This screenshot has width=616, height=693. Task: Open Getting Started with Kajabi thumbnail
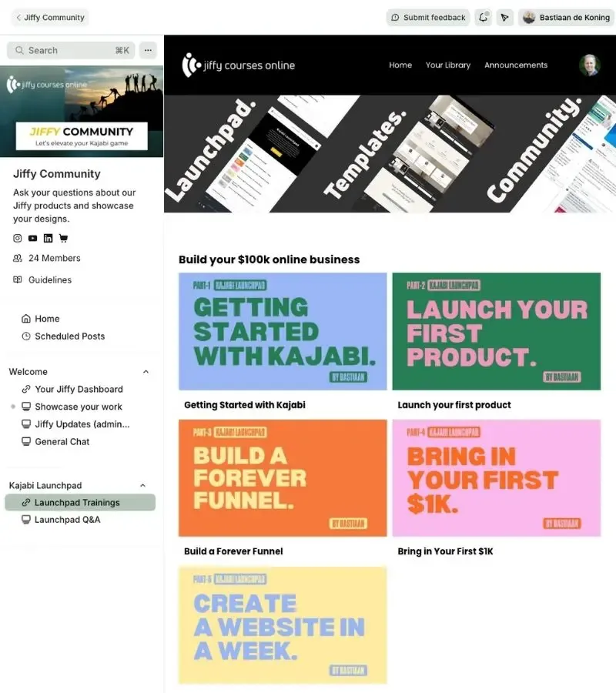pyautogui.click(x=283, y=331)
